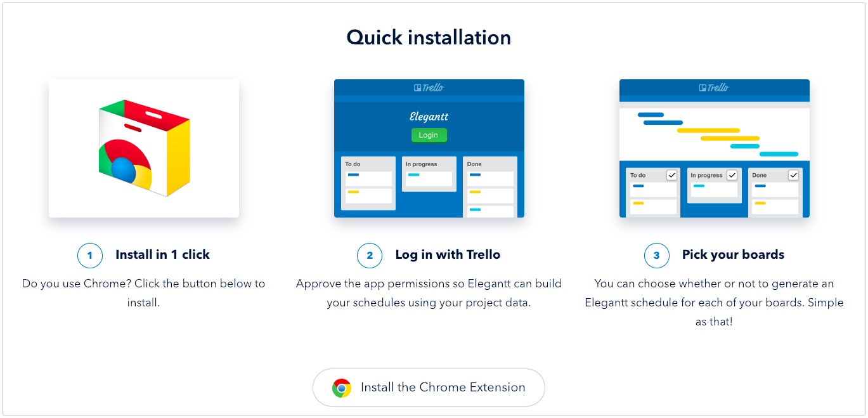Click the step 3 circle number
The image size is (868, 418).
[x=656, y=256]
